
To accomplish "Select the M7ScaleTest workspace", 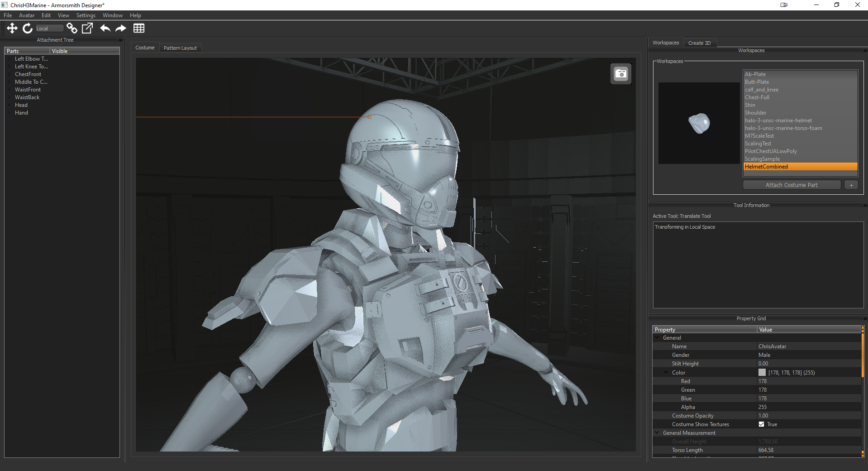I will 800,136.
